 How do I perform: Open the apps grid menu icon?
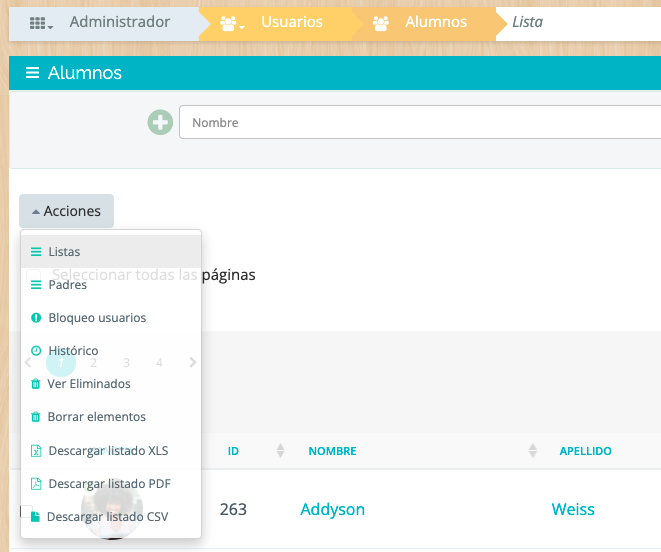tap(41, 23)
